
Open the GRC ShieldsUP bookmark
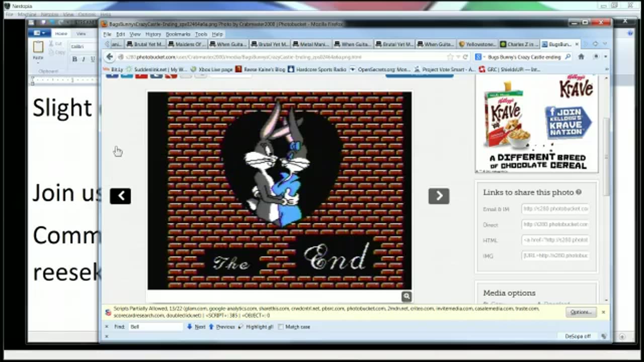(510, 69)
